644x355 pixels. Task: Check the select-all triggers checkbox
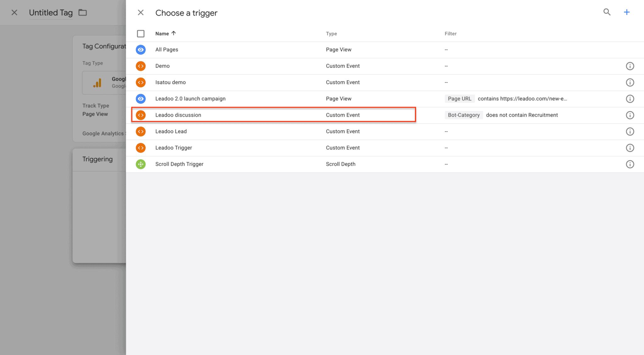[x=141, y=33]
